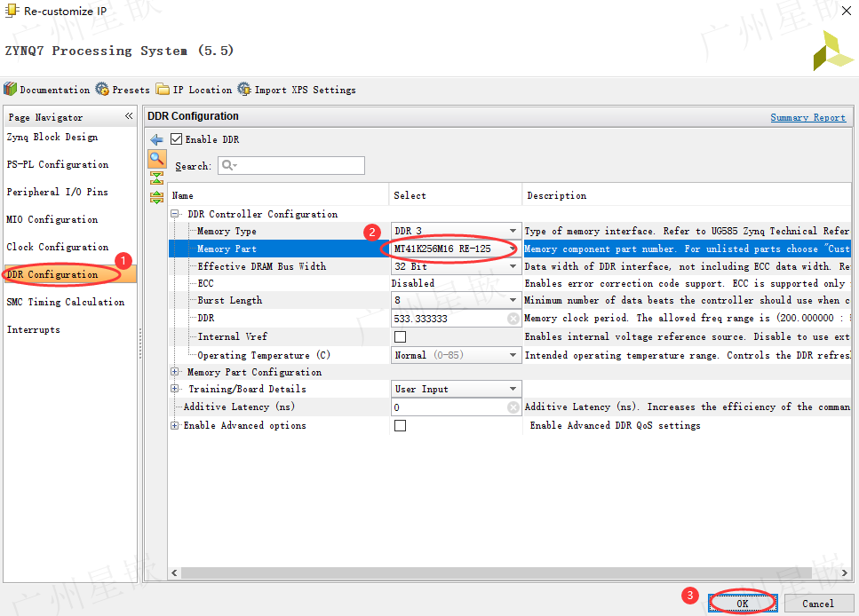Click Import XPS Settings gear icon

pos(244,89)
